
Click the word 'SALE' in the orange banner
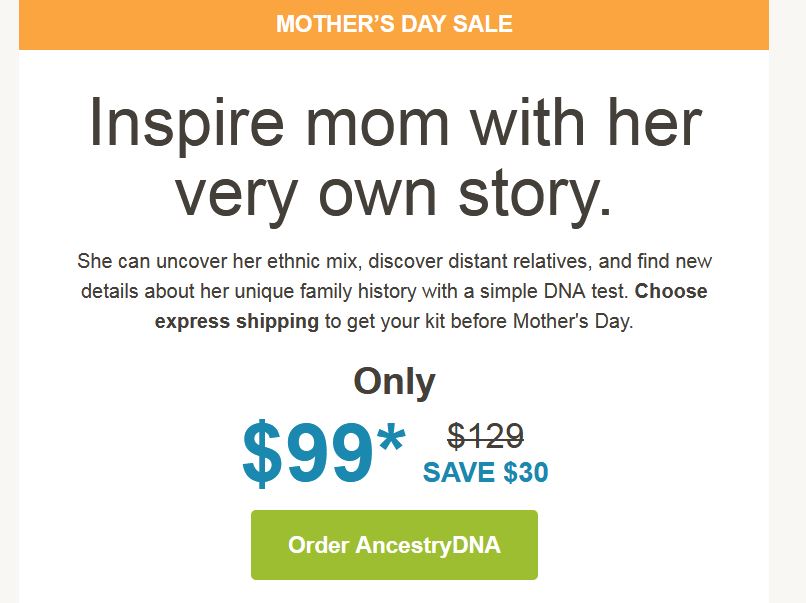coord(483,24)
